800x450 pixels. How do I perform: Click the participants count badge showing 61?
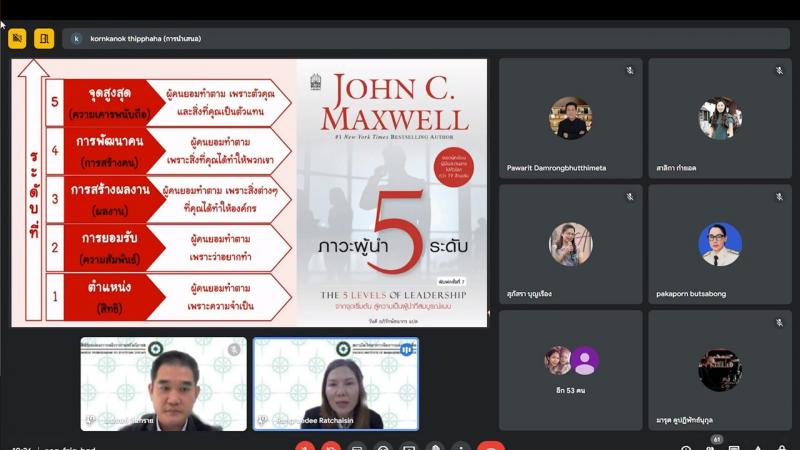[716, 439]
